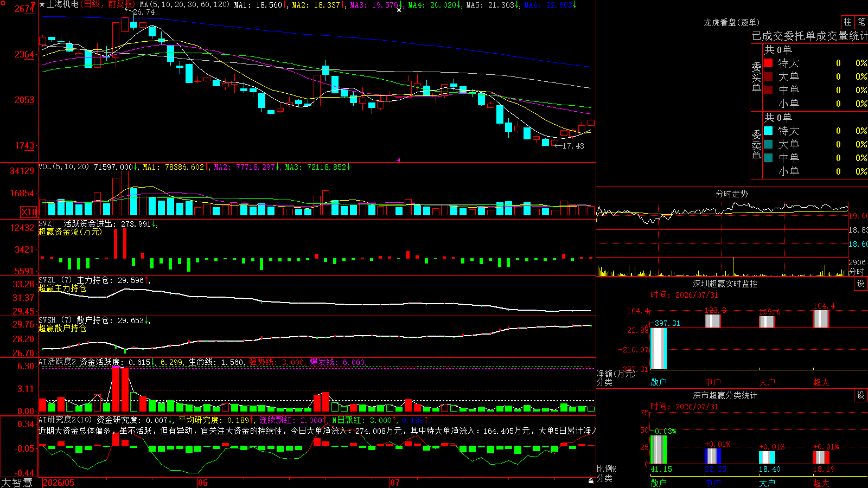Click the dark red 中单 buy order swatch
Screen dimensions: 868x488
coord(768,90)
